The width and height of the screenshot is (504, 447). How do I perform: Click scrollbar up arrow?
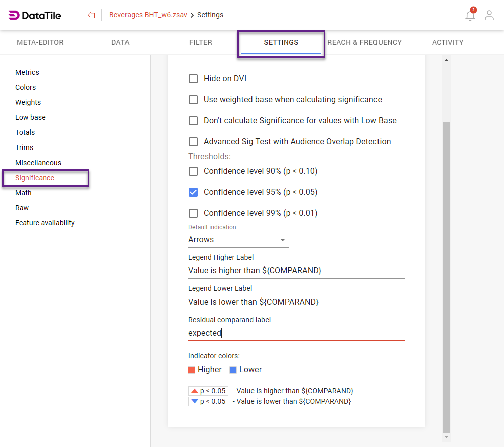click(446, 60)
